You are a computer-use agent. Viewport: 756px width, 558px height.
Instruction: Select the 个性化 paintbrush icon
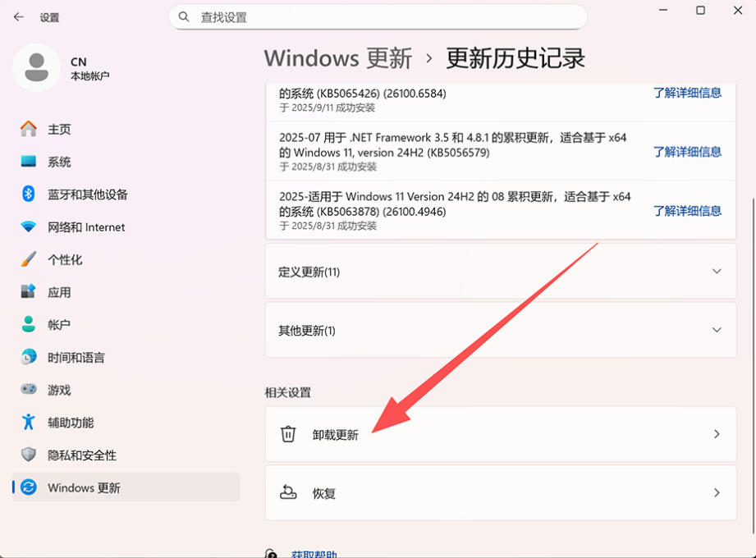[x=29, y=259]
